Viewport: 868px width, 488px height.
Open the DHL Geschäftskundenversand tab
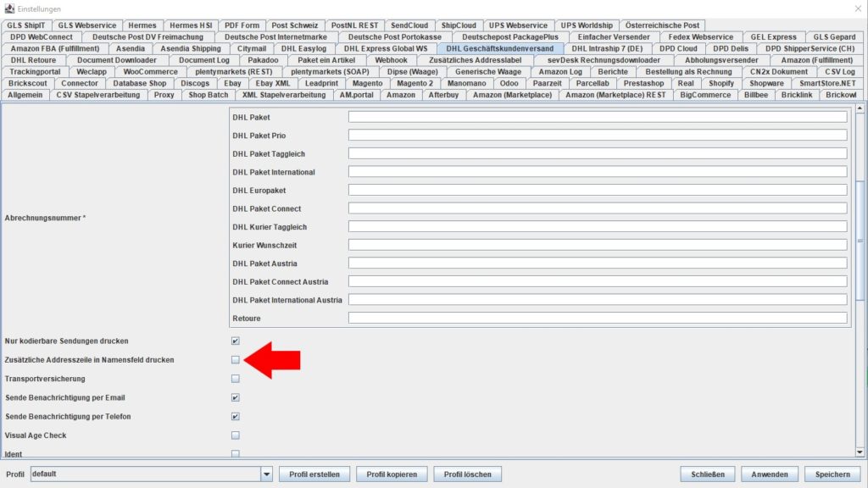[x=500, y=48]
